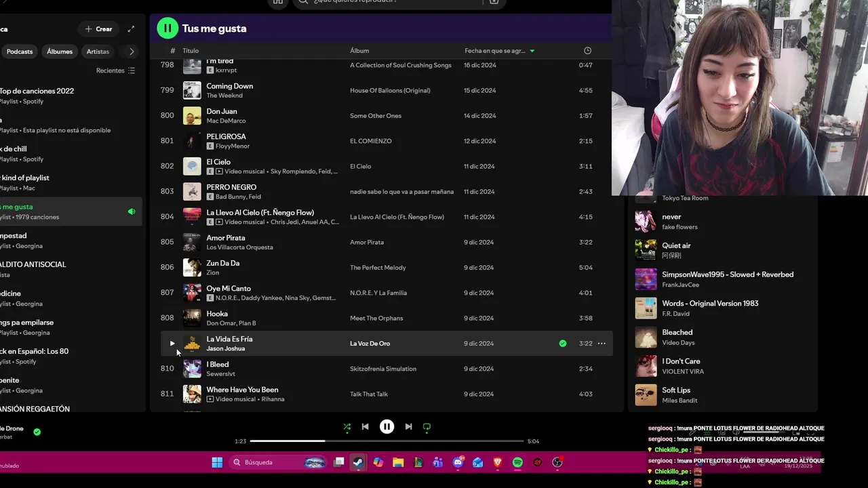Play never by fake flowers in queue
Screen dimensions: 868x488
click(722, 222)
